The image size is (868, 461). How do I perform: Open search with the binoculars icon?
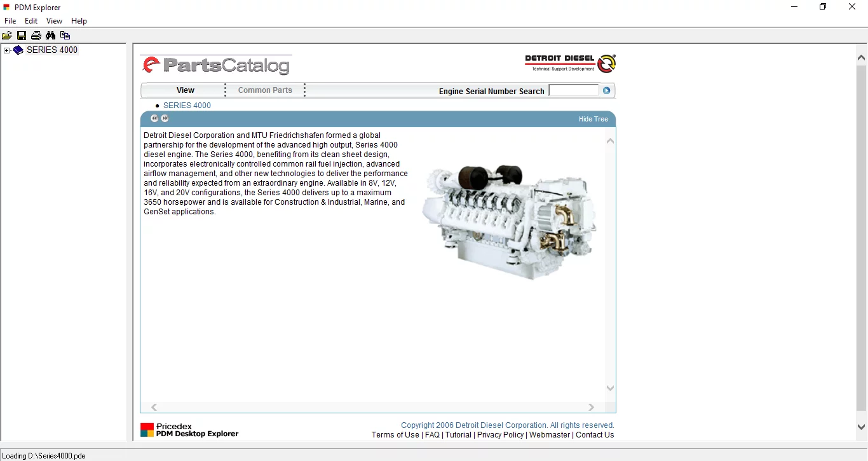(x=50, y=36)
